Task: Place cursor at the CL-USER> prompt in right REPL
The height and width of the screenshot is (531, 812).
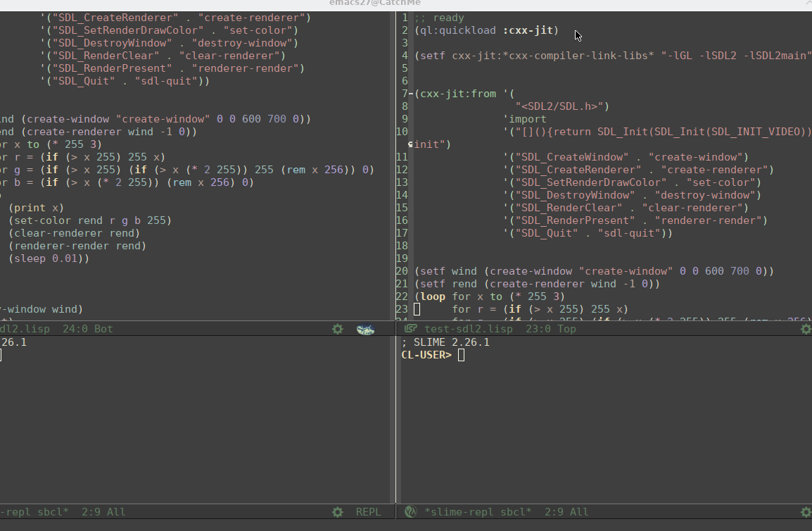Action: click(x=462, y=355)
